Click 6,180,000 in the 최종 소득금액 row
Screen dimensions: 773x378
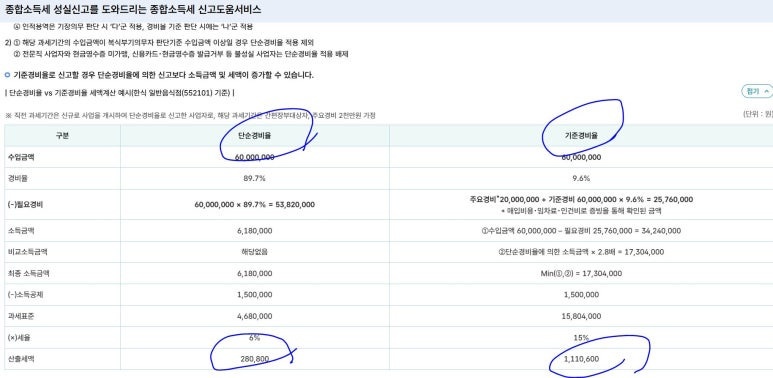point(254,273)
